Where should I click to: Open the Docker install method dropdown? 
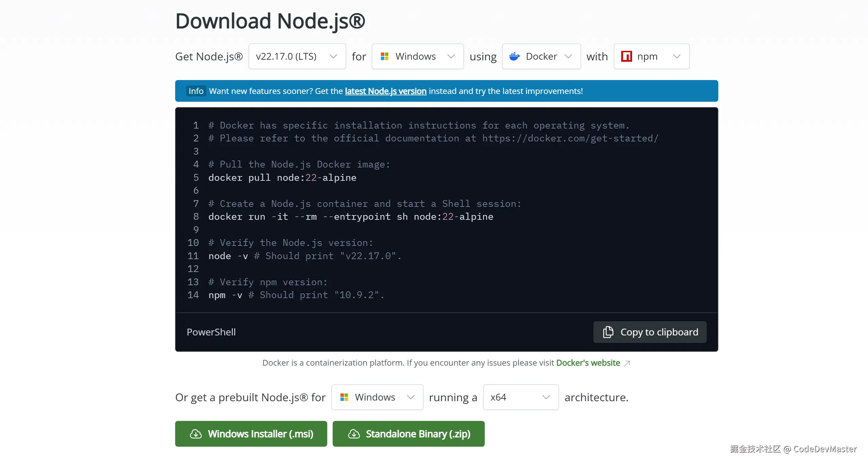click(x=541, y=56)
